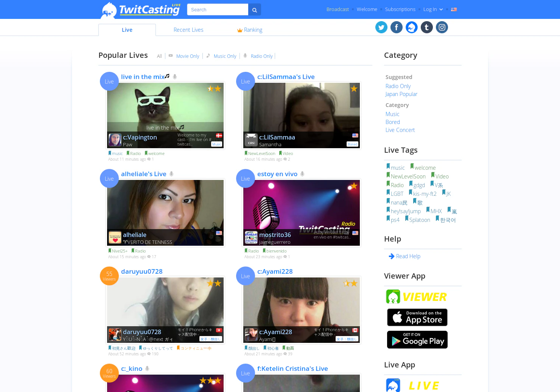Open Welcome in the top menu
Image resolution: width=560 pixels, height=392 pixels.
click(367, 9)
